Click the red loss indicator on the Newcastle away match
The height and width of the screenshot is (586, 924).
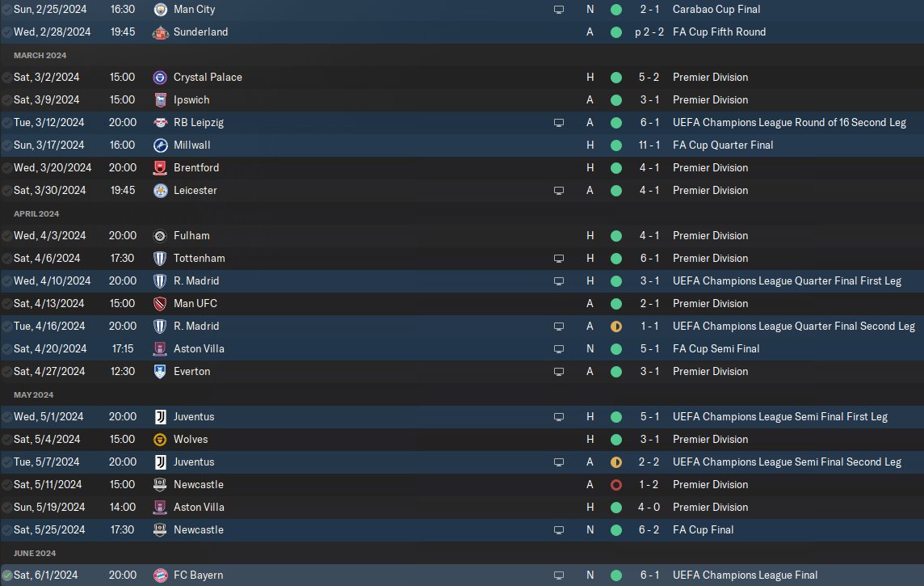[616, 485]
